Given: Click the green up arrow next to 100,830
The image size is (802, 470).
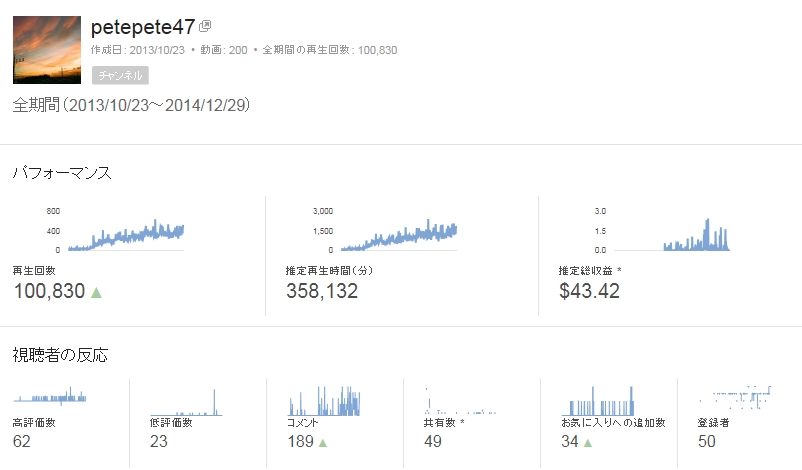Looking at the screenshot, I should pyautogui.click(x=96, y=293).
